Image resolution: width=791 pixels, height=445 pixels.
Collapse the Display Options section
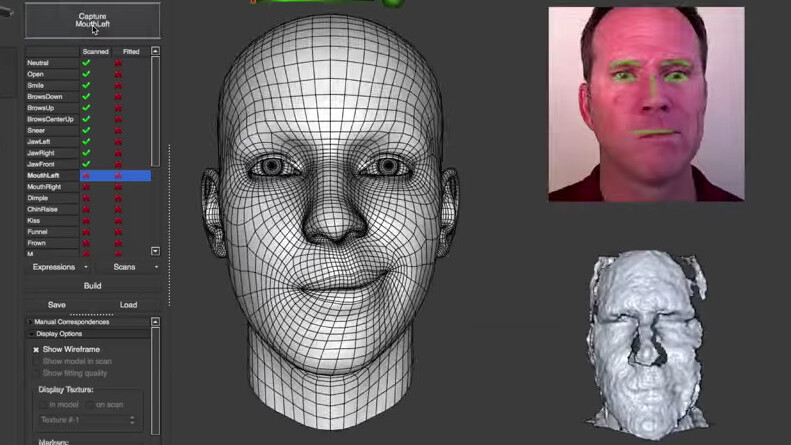tap(29, 334)
